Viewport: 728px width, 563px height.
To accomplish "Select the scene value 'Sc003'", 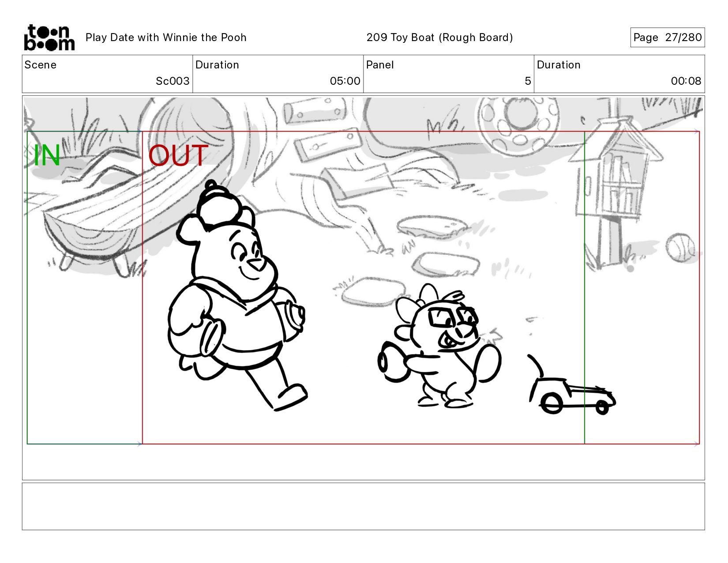I will click(173, 81).
